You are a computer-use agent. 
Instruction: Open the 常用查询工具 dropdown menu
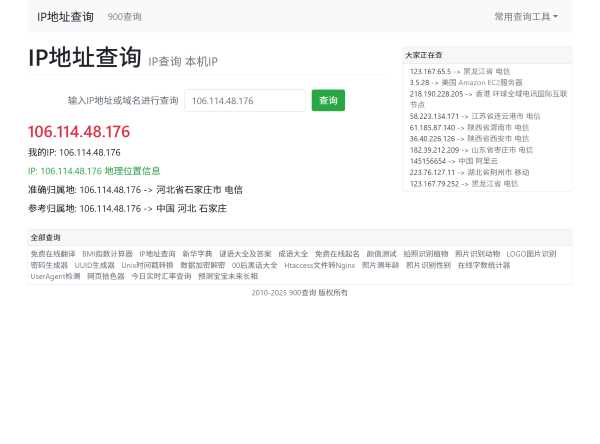tap(525, 17)
